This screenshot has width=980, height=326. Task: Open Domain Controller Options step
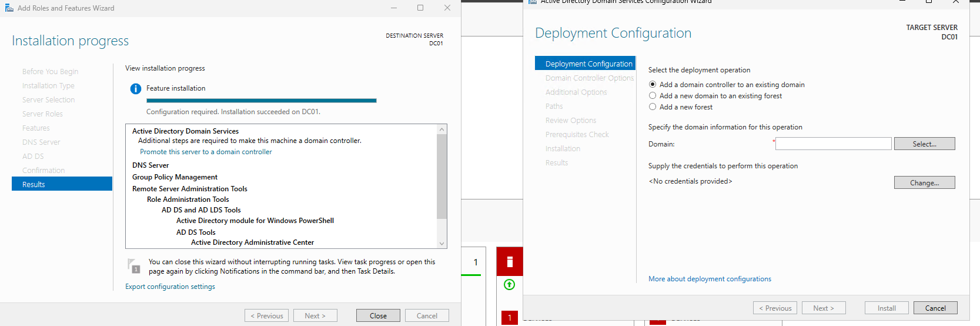coord(590,78)
